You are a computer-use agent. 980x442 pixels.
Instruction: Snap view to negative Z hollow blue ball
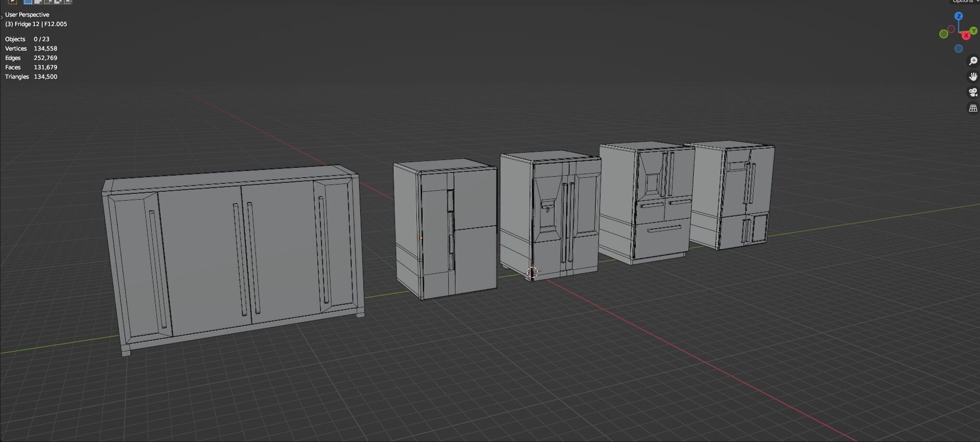pyautogui.click(x=958, y=48)
